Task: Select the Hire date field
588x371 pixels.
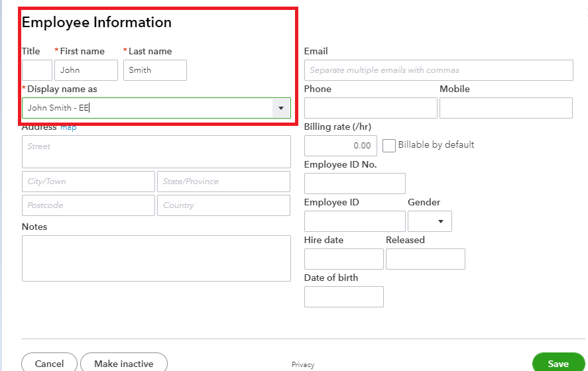Action: (344, 259)
